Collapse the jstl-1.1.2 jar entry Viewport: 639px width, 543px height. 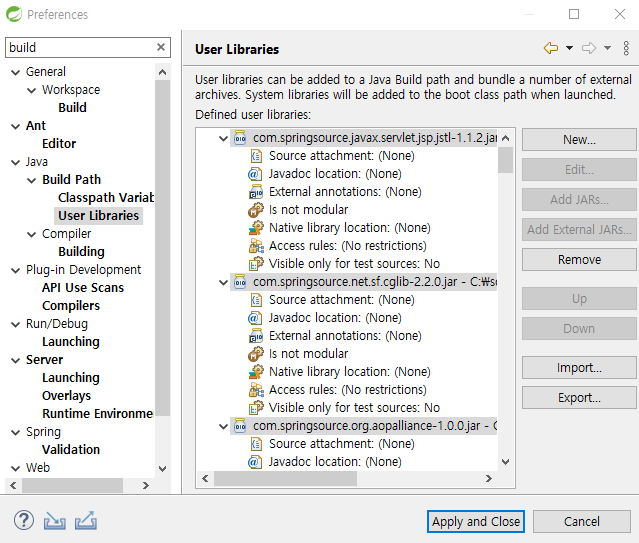click(x=223, y=138)
